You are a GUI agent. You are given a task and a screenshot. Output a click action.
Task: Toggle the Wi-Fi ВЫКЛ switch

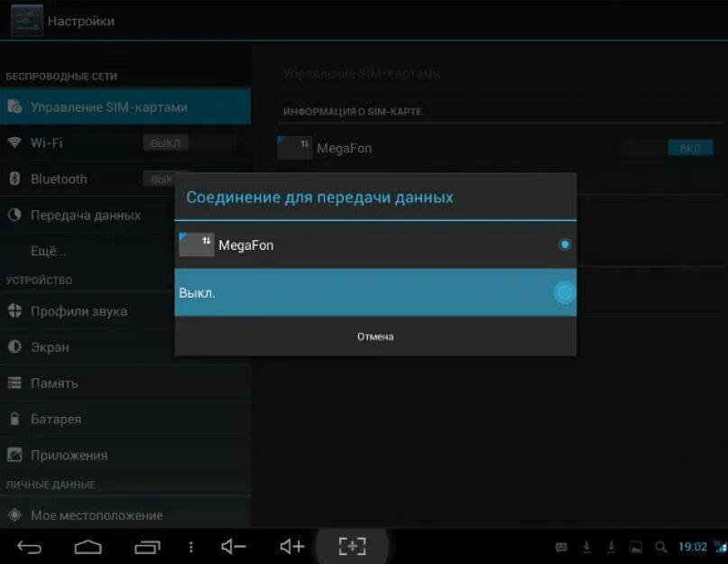pyautogui.click(x=189, y=143)
